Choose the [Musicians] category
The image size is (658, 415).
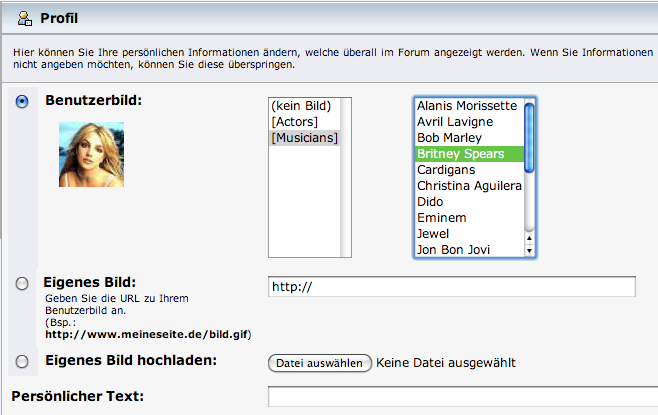[x=304, y=138]
